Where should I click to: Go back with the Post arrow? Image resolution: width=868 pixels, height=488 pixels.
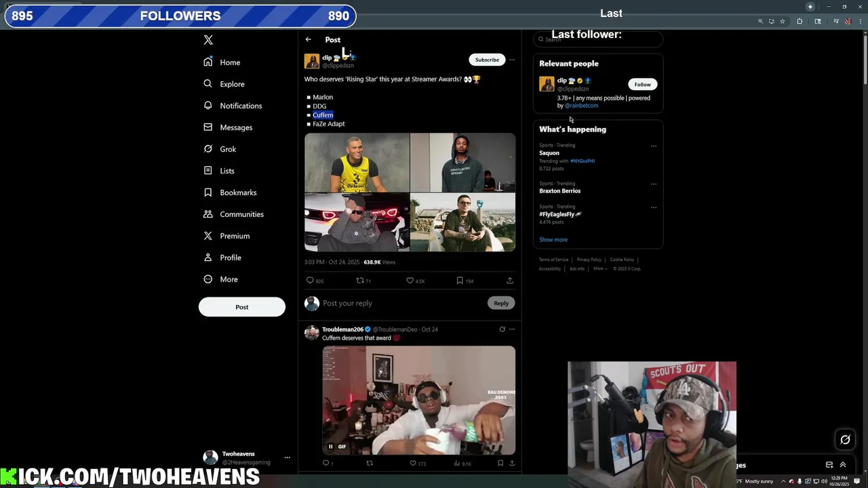[309, 39]
